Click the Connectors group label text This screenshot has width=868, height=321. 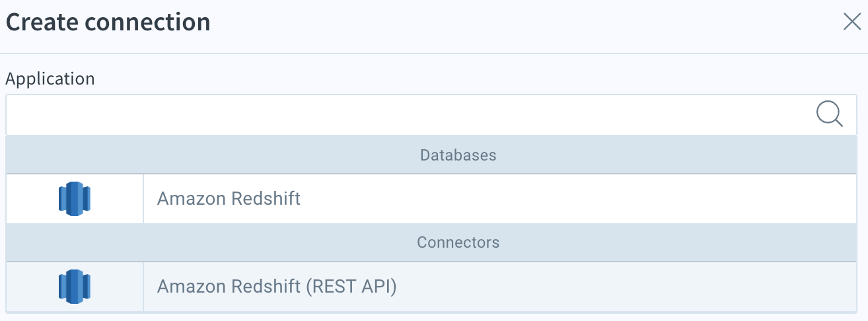[x=458, y=242]
